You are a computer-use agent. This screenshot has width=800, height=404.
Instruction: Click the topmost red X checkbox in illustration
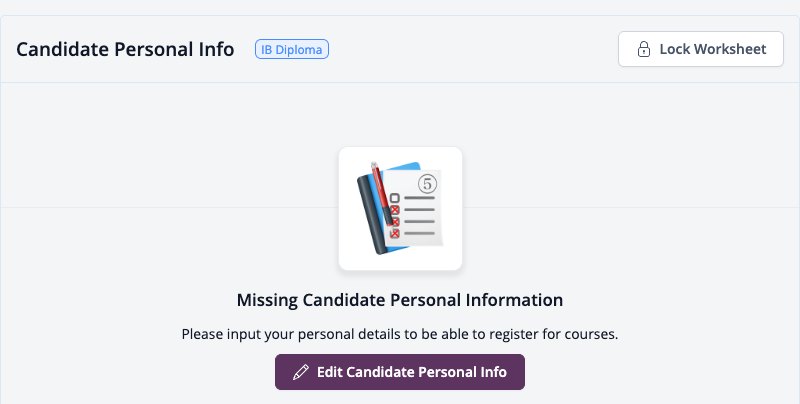(x=395, y=210)
